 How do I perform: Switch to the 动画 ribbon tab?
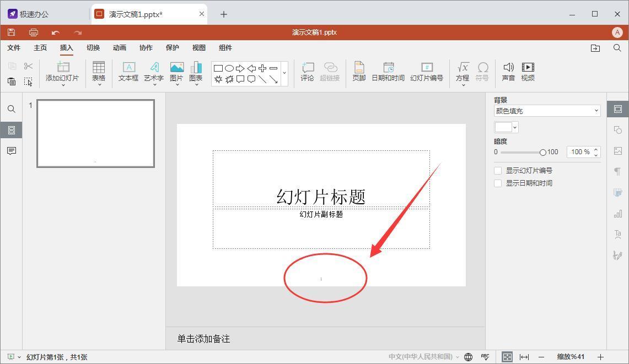tap(120, 48)
